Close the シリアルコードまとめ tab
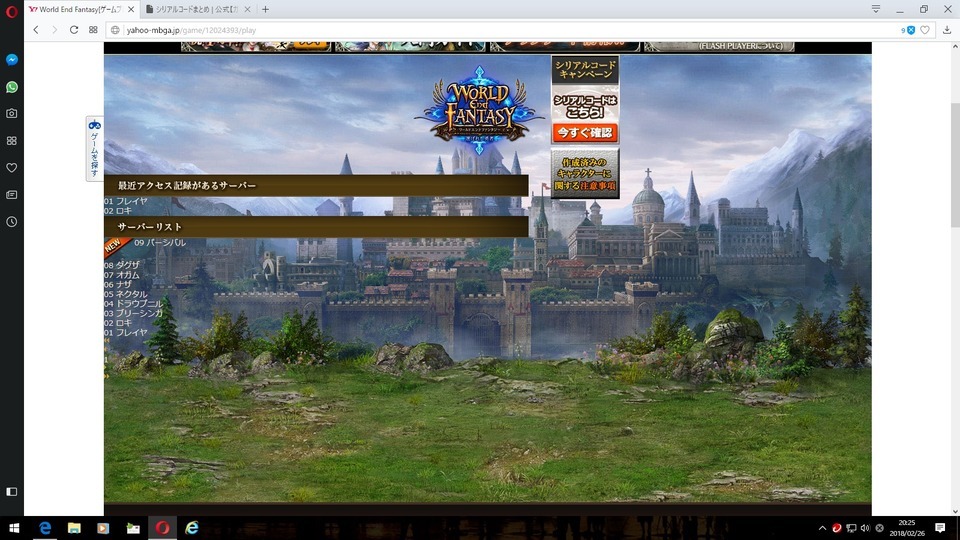960x540 pixels. point(247,9)
